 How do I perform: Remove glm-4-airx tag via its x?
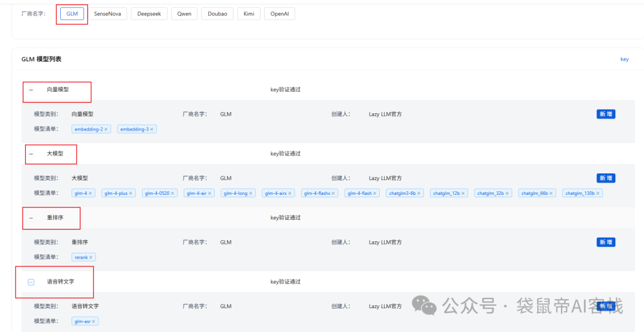click(290, 193)
